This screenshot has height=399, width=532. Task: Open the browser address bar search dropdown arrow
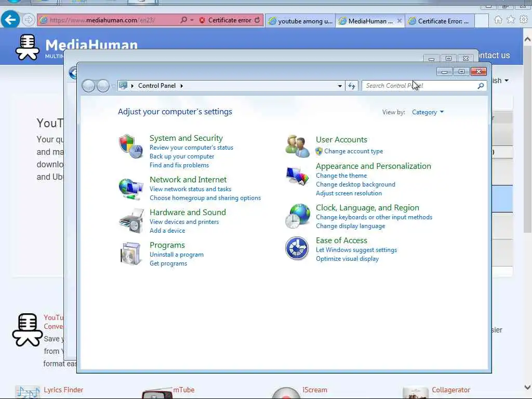click(192, 20)
